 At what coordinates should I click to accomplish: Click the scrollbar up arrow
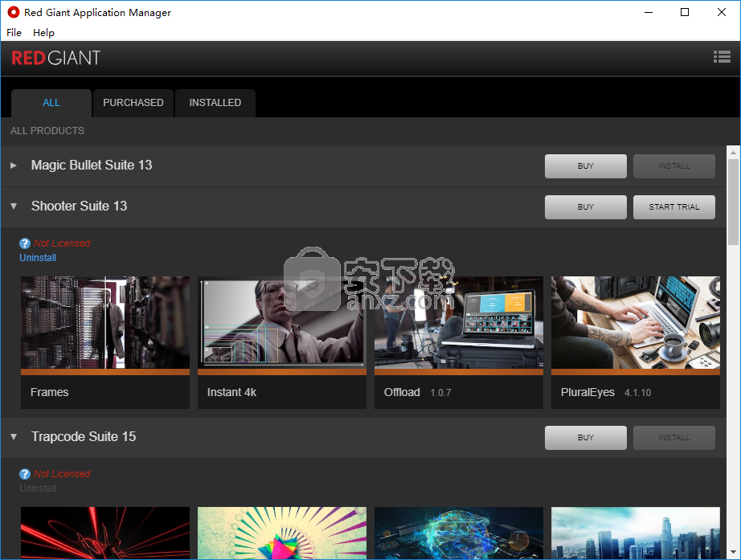pos(733,152)
